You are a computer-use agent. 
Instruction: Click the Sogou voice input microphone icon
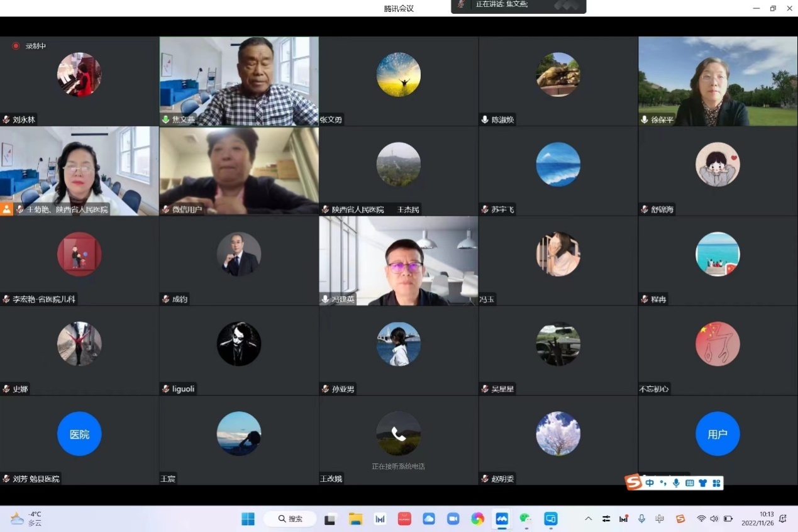pyautogui.click(x=676, y=483)
